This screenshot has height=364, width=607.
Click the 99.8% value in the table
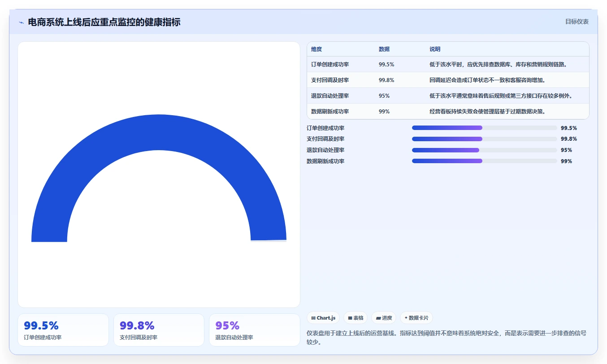386,80
